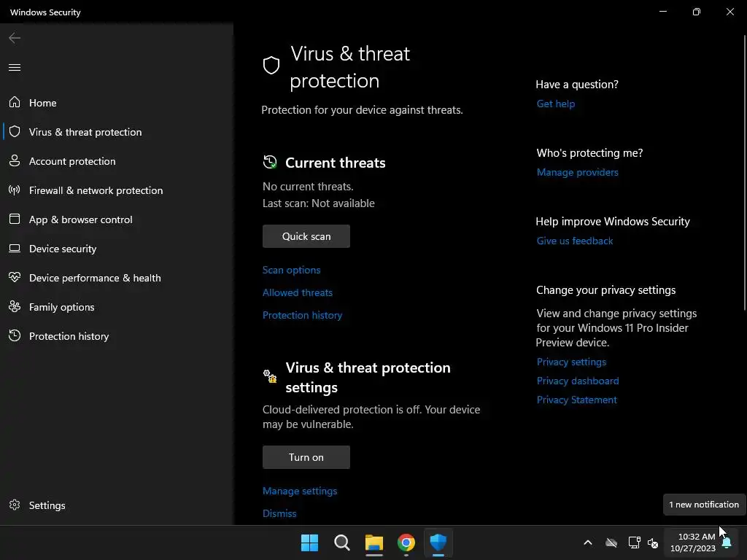Click the Home house icon
Image resolution: width=747 pixels, height=560 pixels.
pyautogui.click(x=15, y=102)
